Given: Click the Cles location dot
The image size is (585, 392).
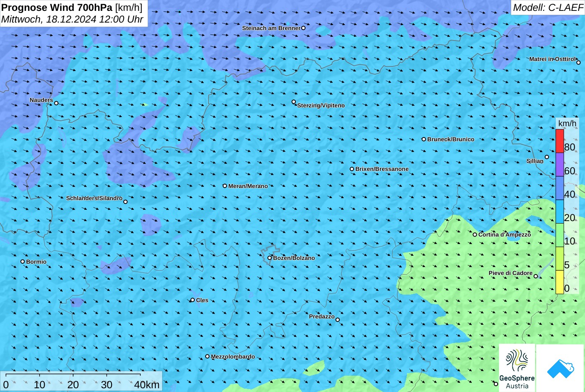Looking at the screenshot, I should (x=193, y=300).
